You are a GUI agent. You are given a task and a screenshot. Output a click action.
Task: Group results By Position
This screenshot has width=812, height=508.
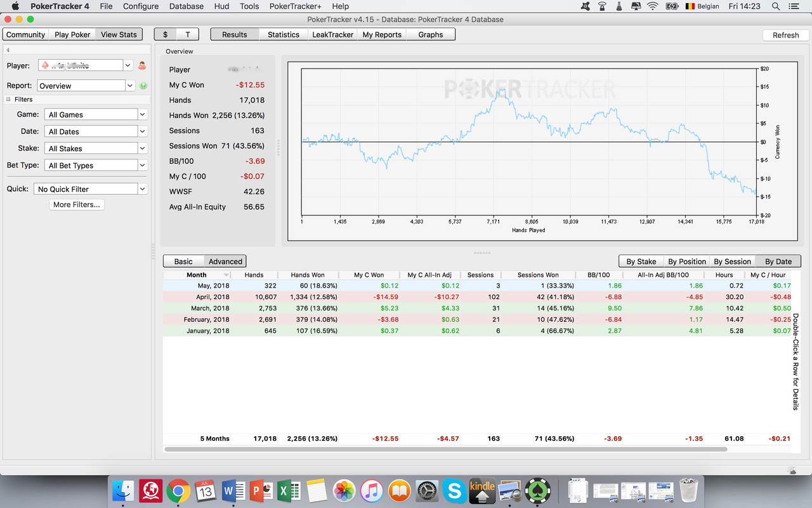tap(687, 261)
